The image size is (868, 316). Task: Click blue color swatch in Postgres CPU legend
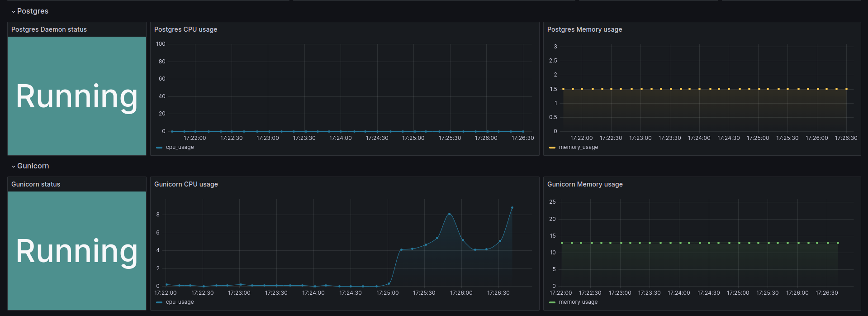[159, 148]
